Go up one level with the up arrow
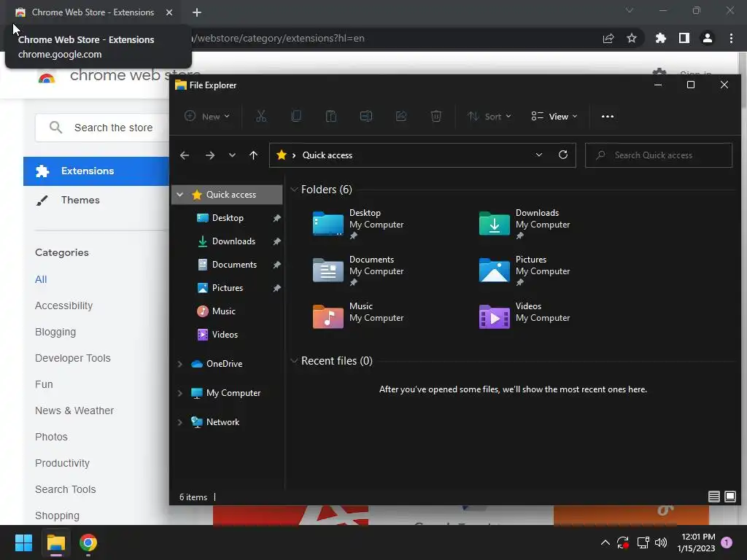The height and width of the screenshot is (560, 747). point(253,155)
